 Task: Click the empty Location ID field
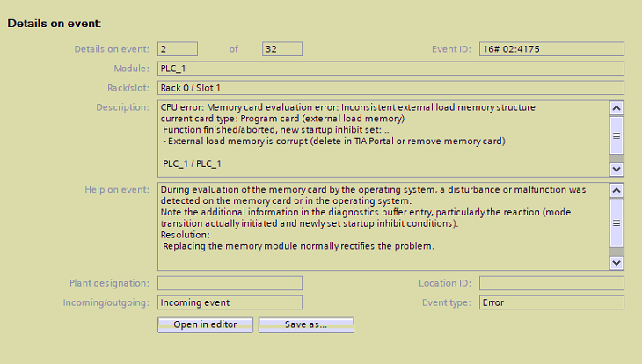click(x=551, y=283)
